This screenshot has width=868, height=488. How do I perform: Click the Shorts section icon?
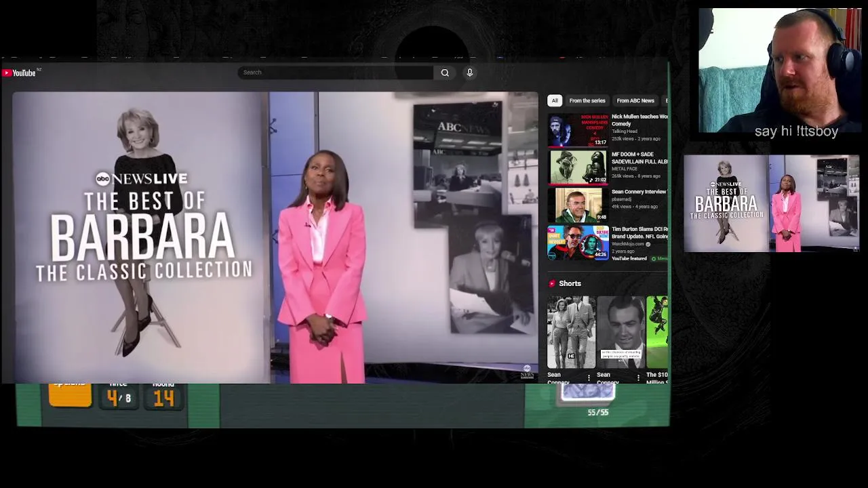coord(552,283)
